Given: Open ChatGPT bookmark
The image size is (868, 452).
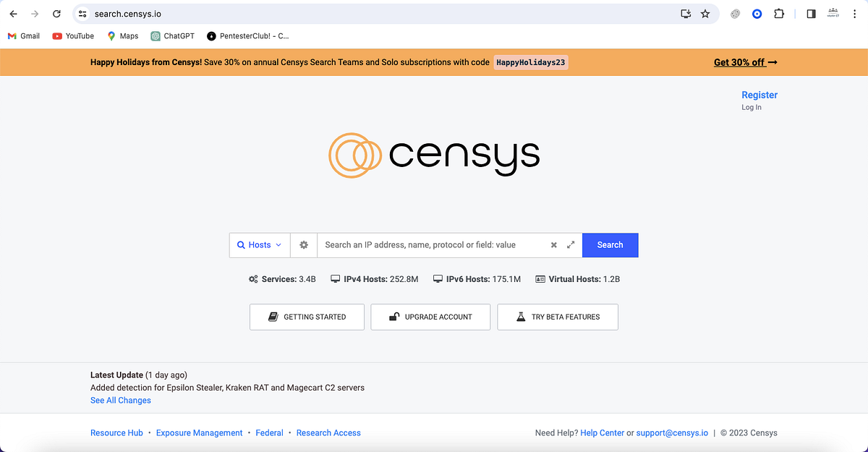Looking at the screenshot, I should click(x=172, y=36).
